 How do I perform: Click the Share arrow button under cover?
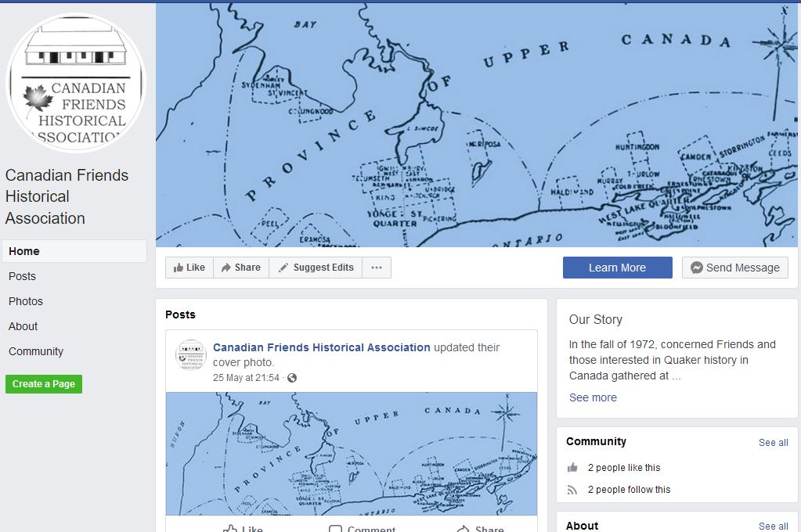[x=241, y=268]
